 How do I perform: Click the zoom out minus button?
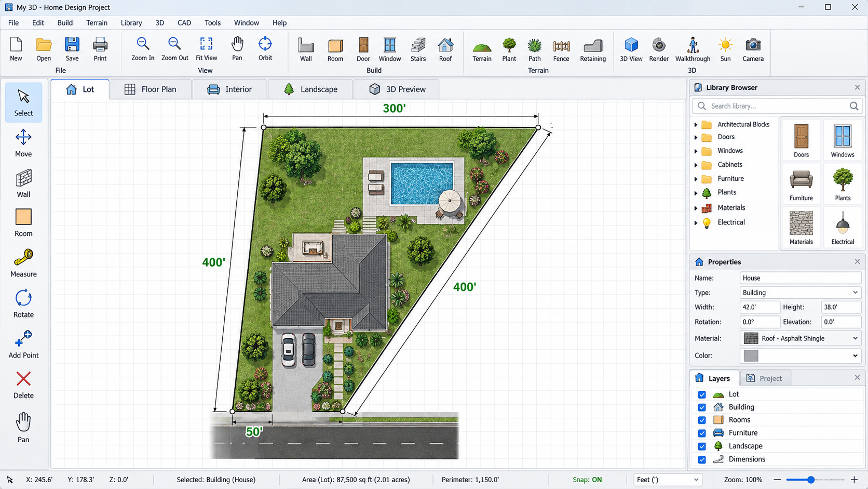pos(777,480)
